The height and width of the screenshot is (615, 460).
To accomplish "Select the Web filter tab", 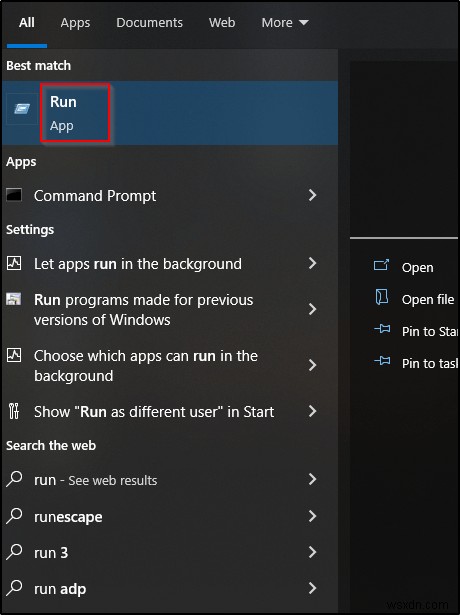I will coord(222,23).
